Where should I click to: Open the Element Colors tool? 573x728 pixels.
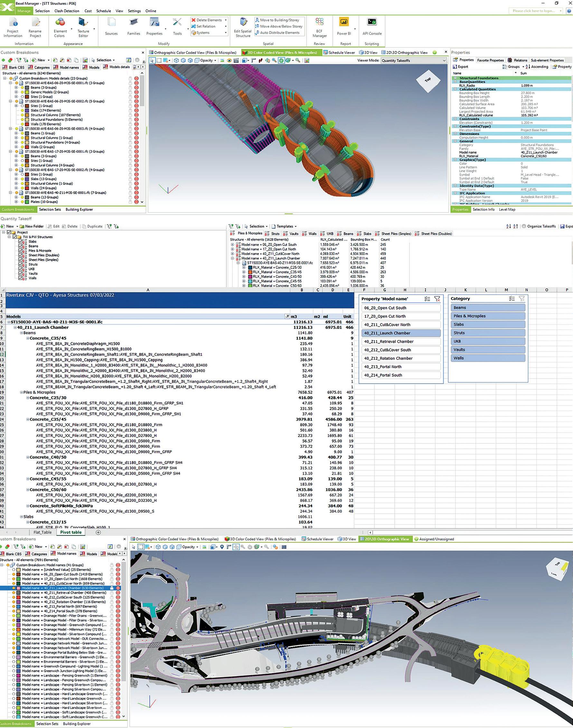point(60,28)
